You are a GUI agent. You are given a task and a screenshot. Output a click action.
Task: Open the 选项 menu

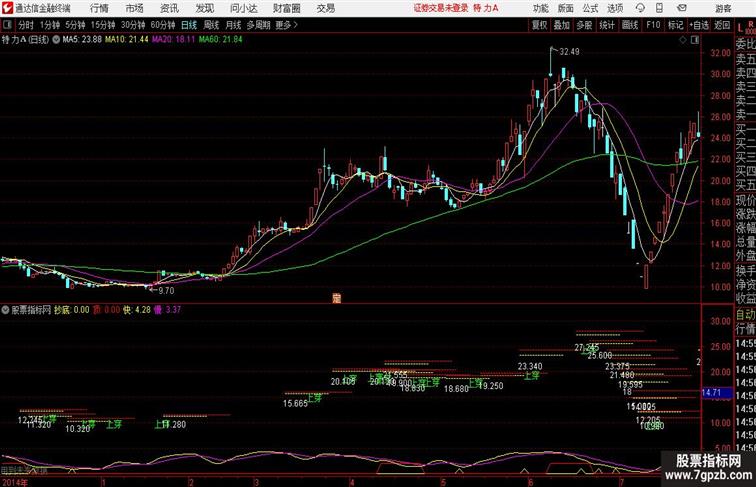[x=615, y=8]
